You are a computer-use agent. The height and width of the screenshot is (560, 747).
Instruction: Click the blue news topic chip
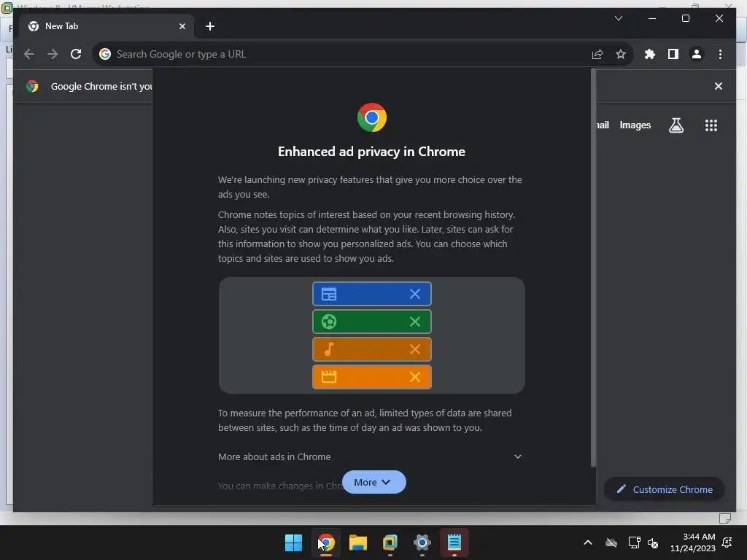(371, 294)
